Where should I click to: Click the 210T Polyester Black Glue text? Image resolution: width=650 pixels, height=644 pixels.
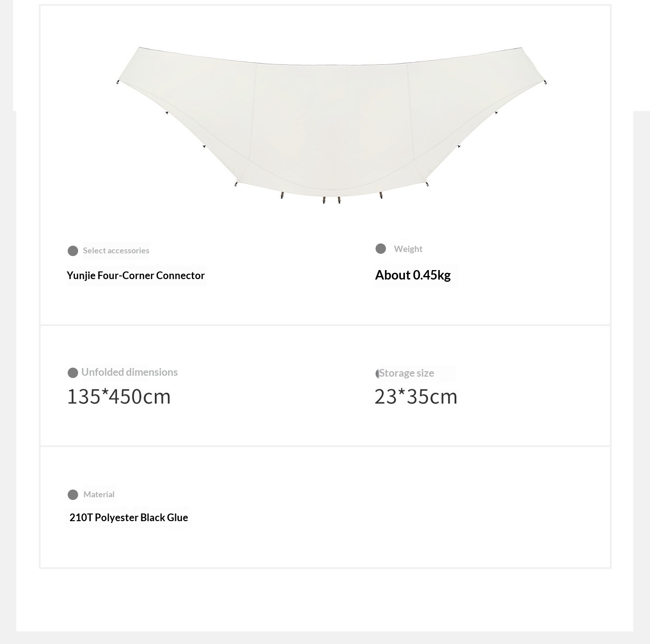click(129, 518)
